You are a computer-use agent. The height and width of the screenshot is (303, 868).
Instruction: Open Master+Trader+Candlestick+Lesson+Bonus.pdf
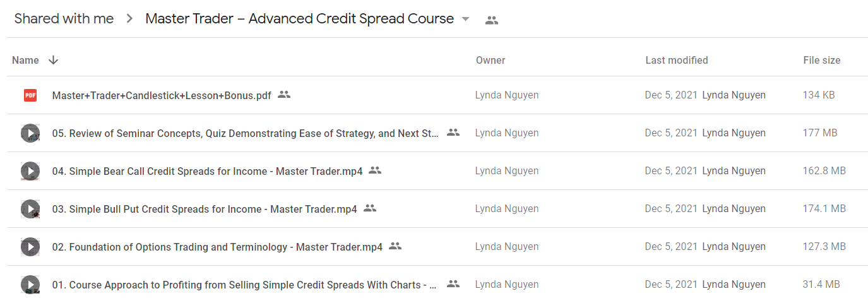point(162,95)
